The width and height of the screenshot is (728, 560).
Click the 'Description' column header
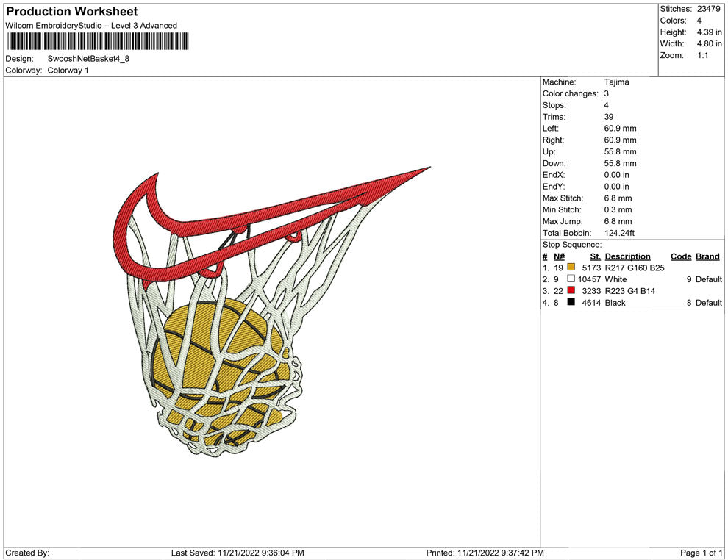[x=628, y=256]
